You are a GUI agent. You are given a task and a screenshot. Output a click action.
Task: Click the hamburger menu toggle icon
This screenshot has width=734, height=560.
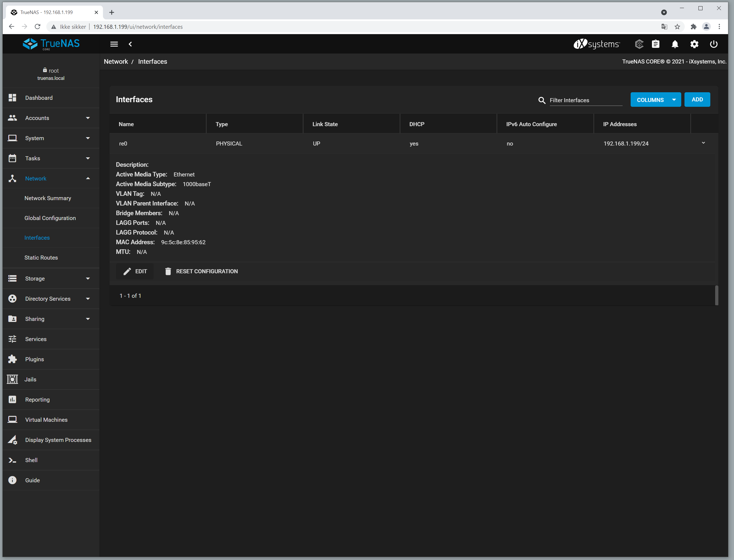[x=114, y=44]
